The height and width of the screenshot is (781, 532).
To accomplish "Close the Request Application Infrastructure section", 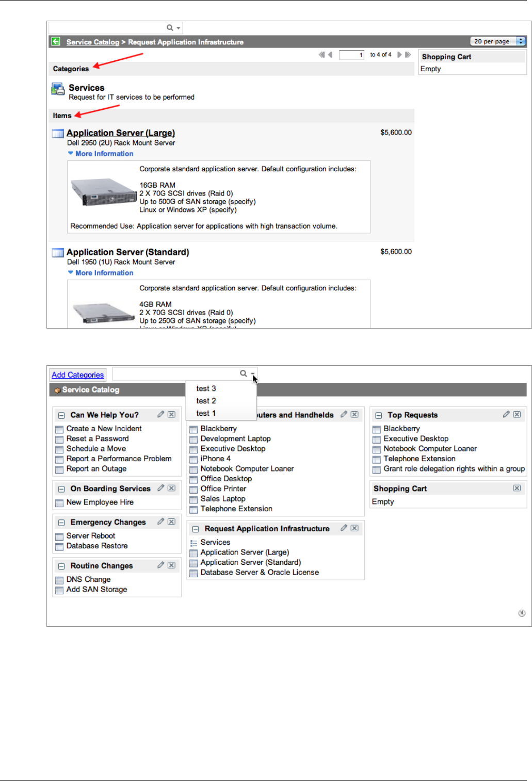I will click(355, 528).
